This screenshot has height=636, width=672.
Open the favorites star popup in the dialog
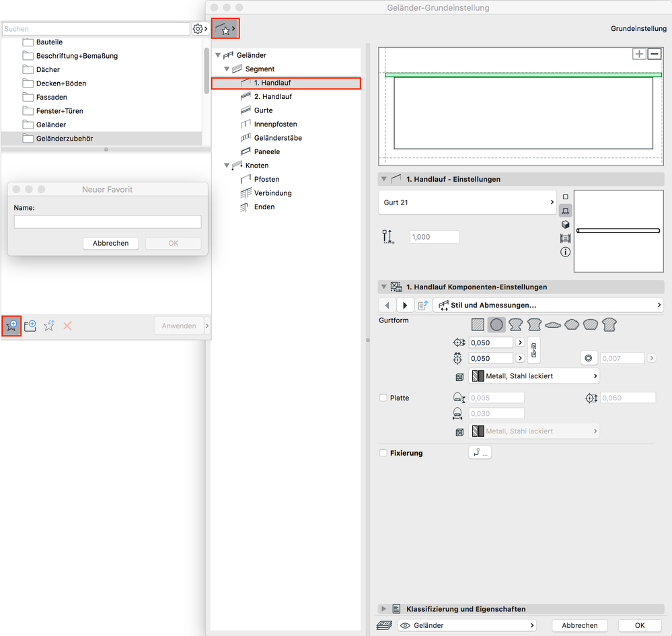point(225,29)
